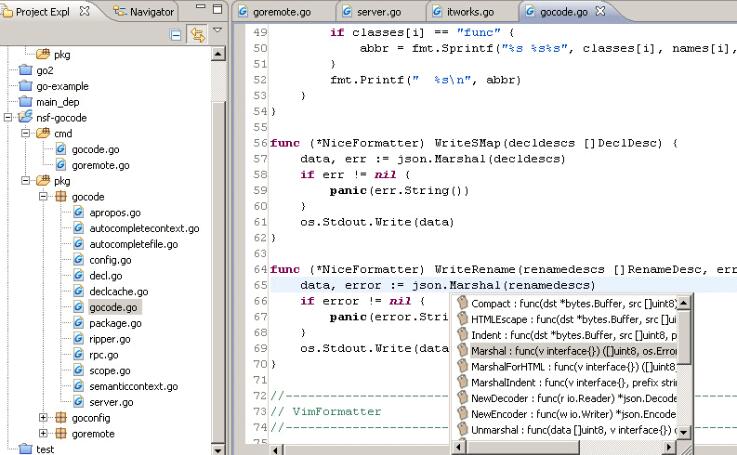Open ripper.go in the tree
Image resolution: width=737 pixels, height=455 pixels.
(x=110, y=339)
